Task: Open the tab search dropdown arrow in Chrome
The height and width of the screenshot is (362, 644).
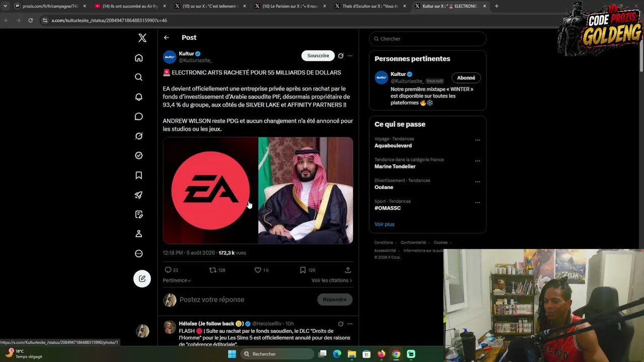Action: [x=5, y=6]
